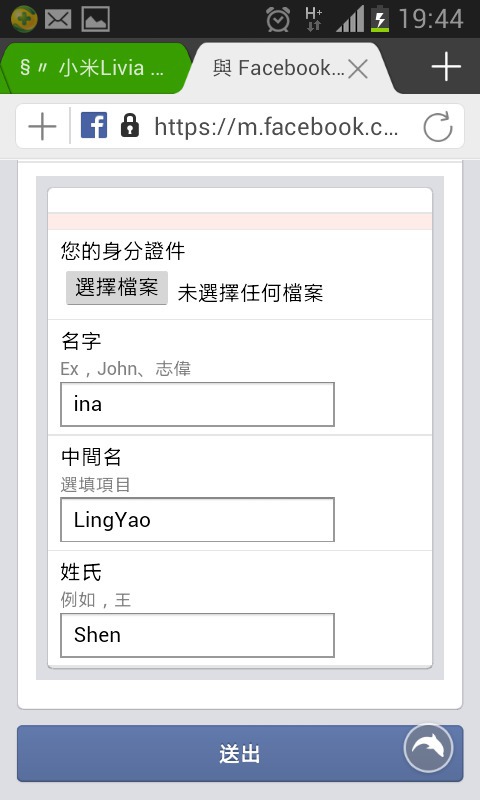Image resolution: width=480 pixels, height=800 pixels.
Task: Tap the reload page icon
Action: [x=438, y=127]
